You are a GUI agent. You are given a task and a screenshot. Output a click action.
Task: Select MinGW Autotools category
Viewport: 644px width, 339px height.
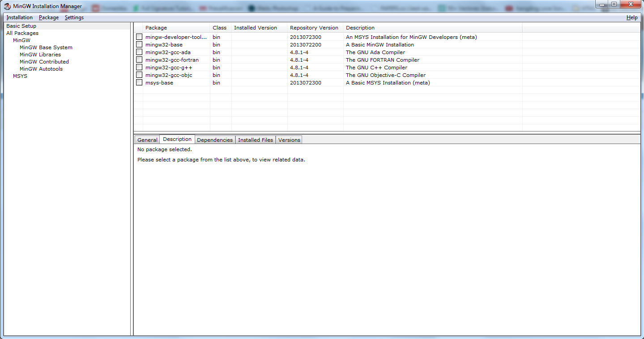(41, 69)
